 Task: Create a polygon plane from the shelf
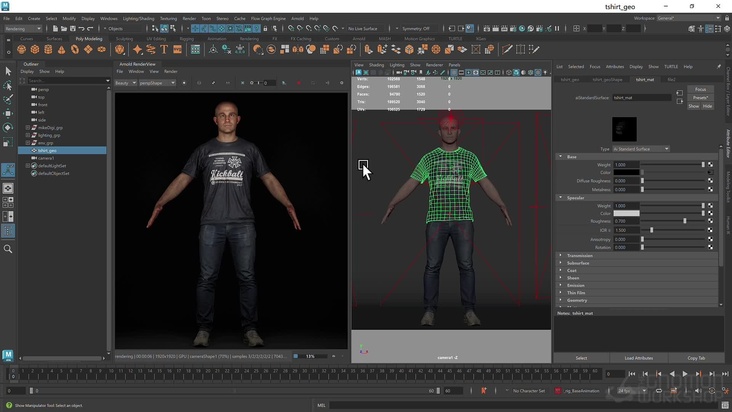click(x=88, y=49)
